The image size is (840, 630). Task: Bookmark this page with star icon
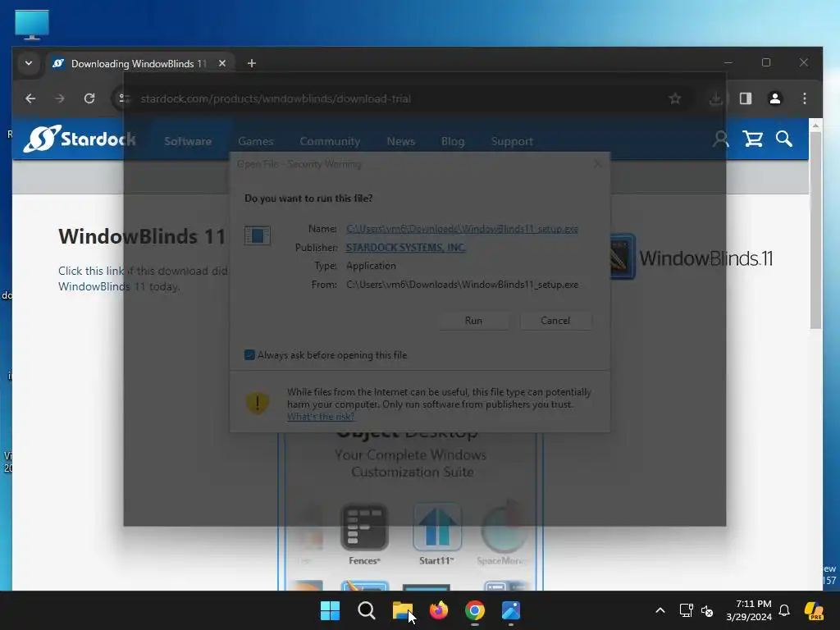tap(675, 98)
